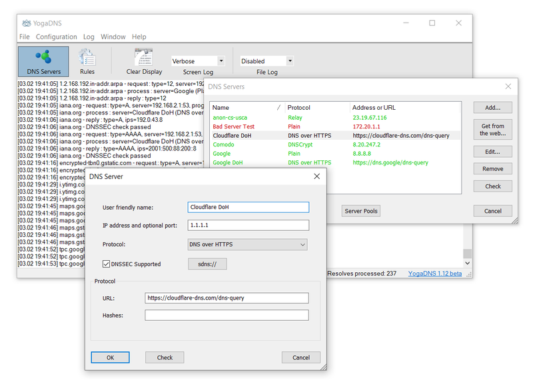Toggle the DNSSEC Supported checkbox

coord(106,264)
